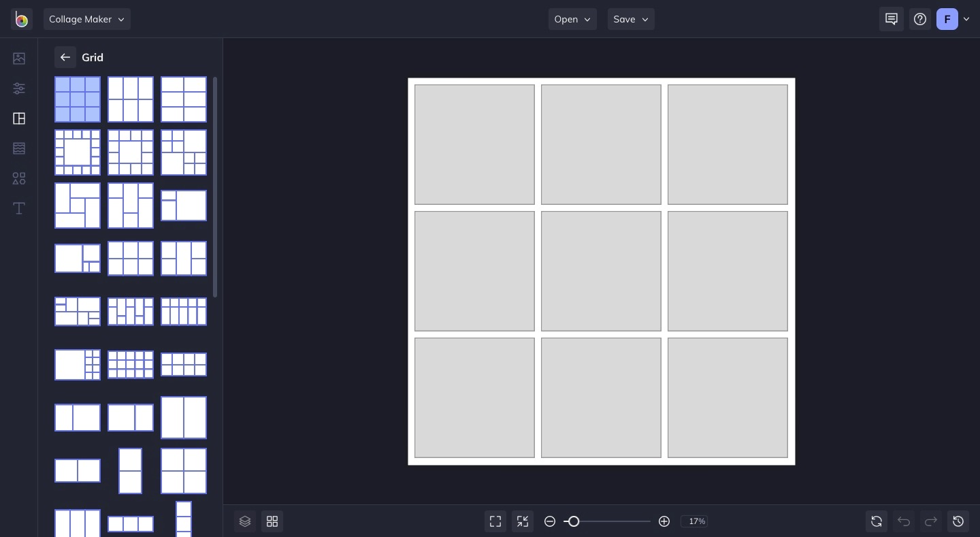980x537 pixels.
Task: Click the fit to screen icon
Action: [495, 521]
